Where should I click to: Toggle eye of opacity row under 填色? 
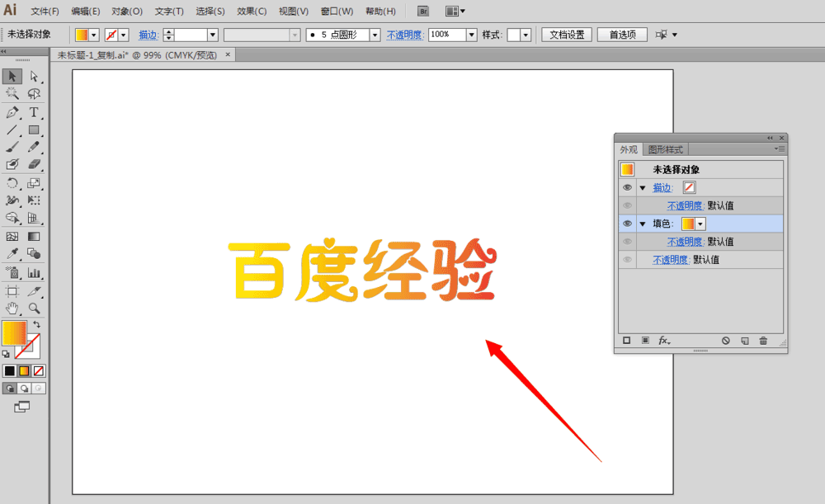[x=627, y=242]
